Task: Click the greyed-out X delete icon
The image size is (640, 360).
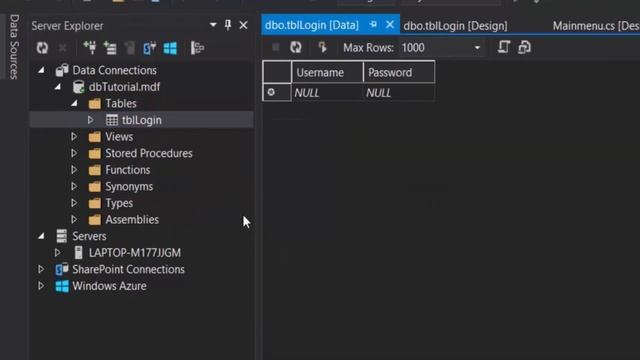Action: click(x=62, y=48)
